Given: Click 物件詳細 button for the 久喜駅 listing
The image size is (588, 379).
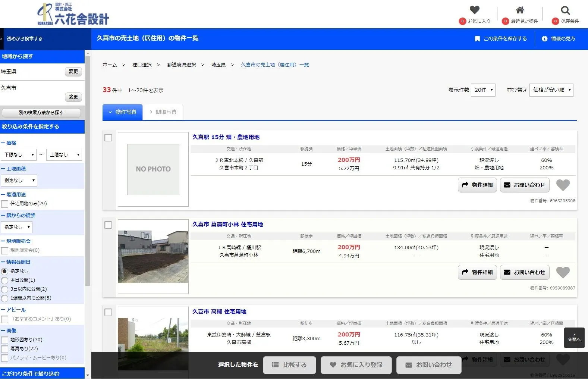Looking at the screenshot, I should [x=477, y=185].
